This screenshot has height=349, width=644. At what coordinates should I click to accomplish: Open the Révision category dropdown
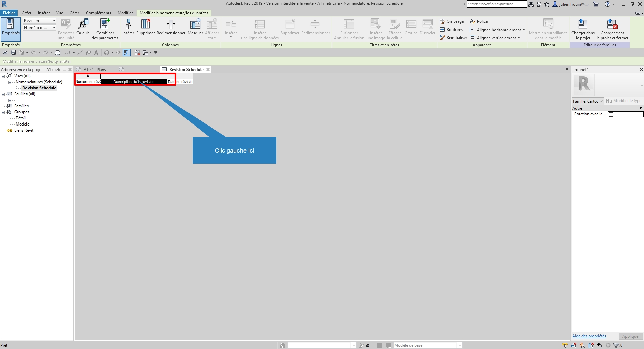point(40,21)
